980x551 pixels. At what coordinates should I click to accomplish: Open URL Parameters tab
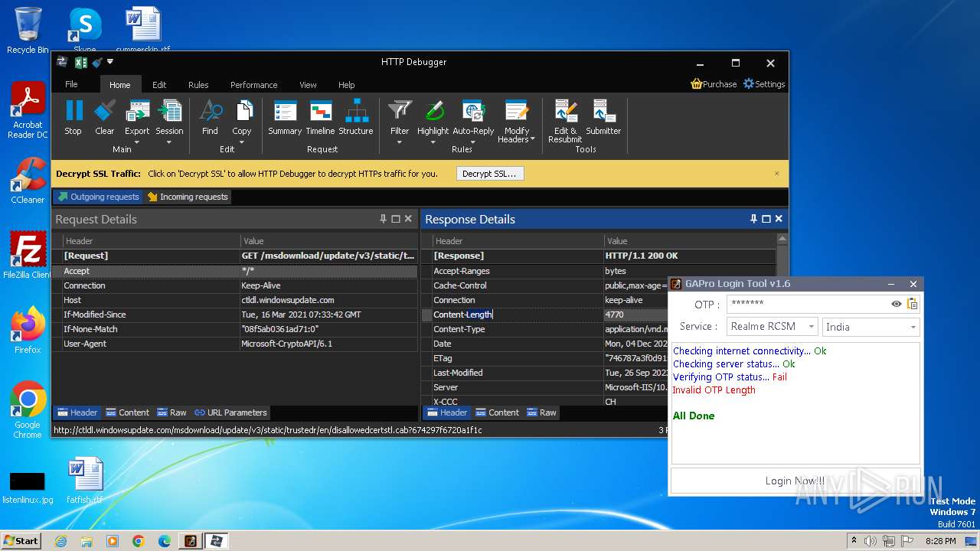230,412
